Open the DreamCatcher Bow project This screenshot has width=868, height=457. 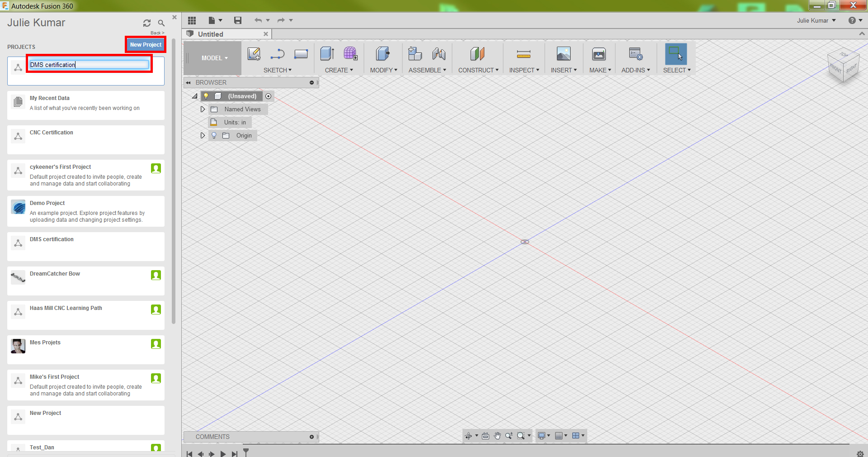[86, 281]
